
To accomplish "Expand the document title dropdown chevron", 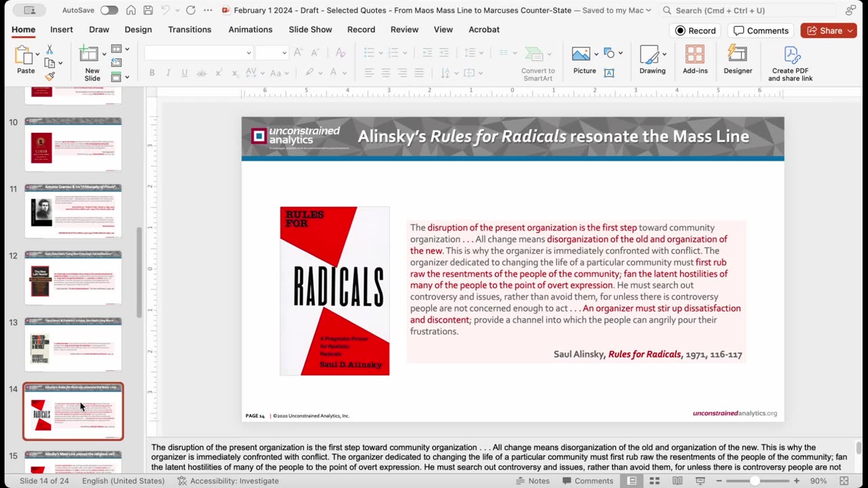I will [x=648, y=10].
